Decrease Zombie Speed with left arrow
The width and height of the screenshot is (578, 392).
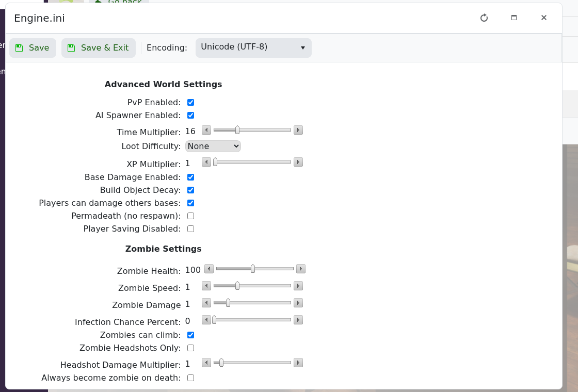pos(206,286)
